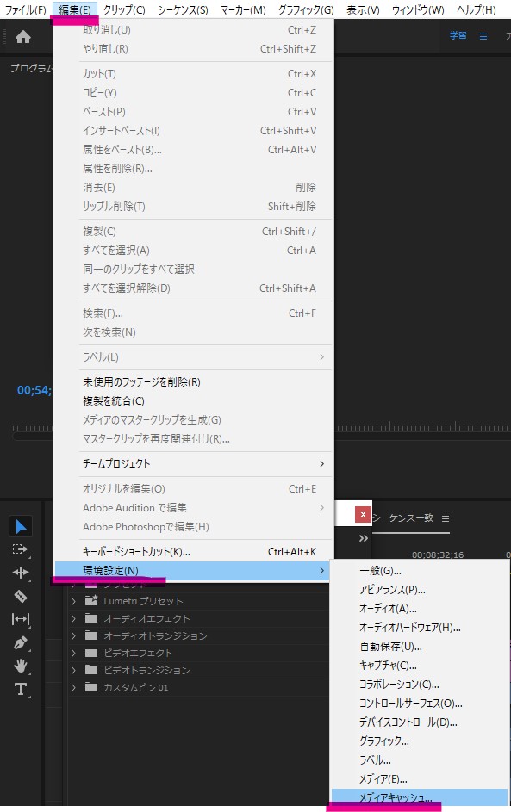This screenshot has width=511, height=812.
Task: Choose キーボードショートカット(K)...
Action: (193, 551)
